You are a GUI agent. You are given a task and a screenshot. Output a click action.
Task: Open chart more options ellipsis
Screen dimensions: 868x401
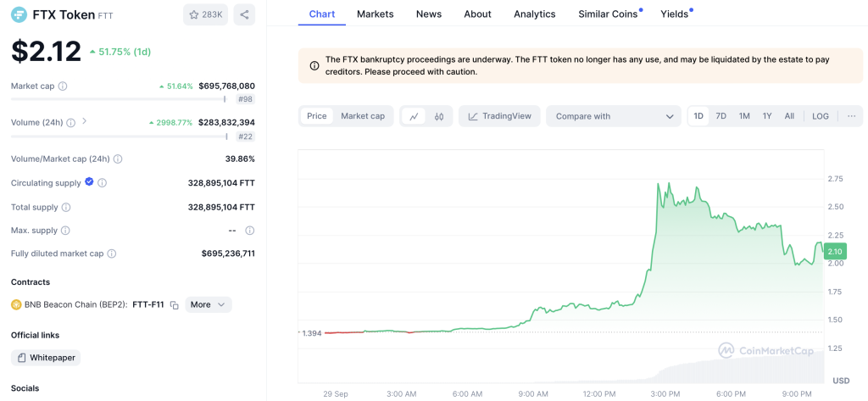click(851, 116)
